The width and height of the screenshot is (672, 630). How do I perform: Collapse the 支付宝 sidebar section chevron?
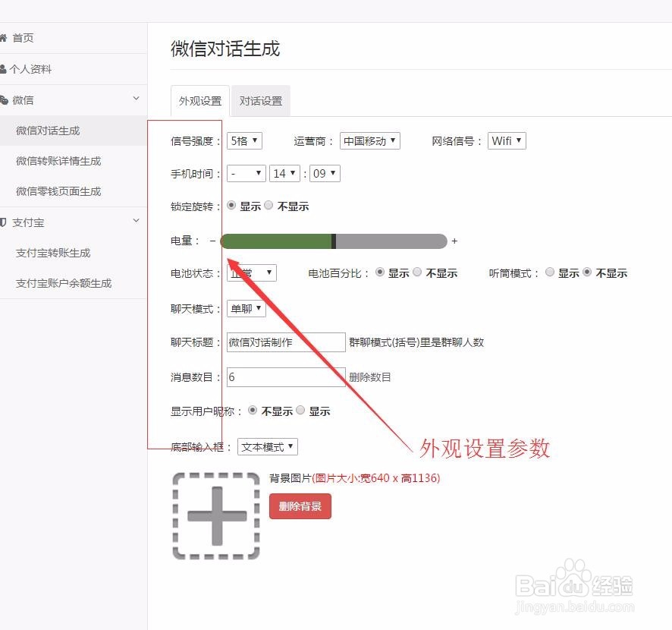point(136,221)
